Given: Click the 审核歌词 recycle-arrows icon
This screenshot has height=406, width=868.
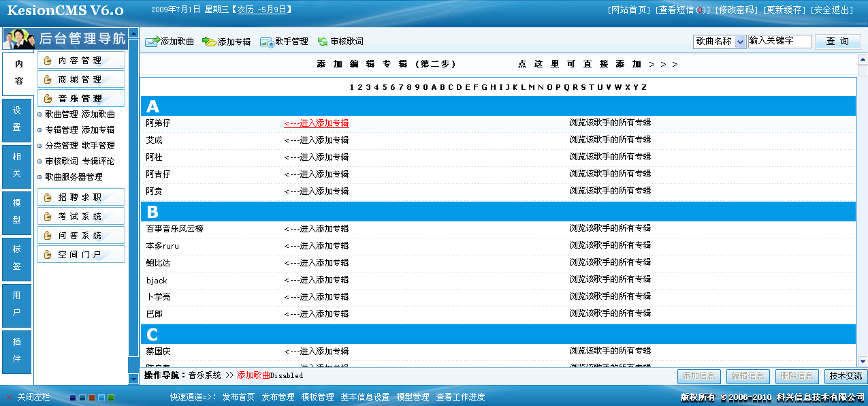Looking at the screenshot, I should 323,41.
